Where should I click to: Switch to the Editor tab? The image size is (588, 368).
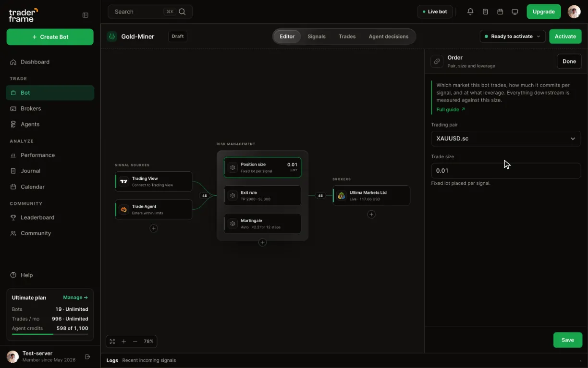coord(287,37)
